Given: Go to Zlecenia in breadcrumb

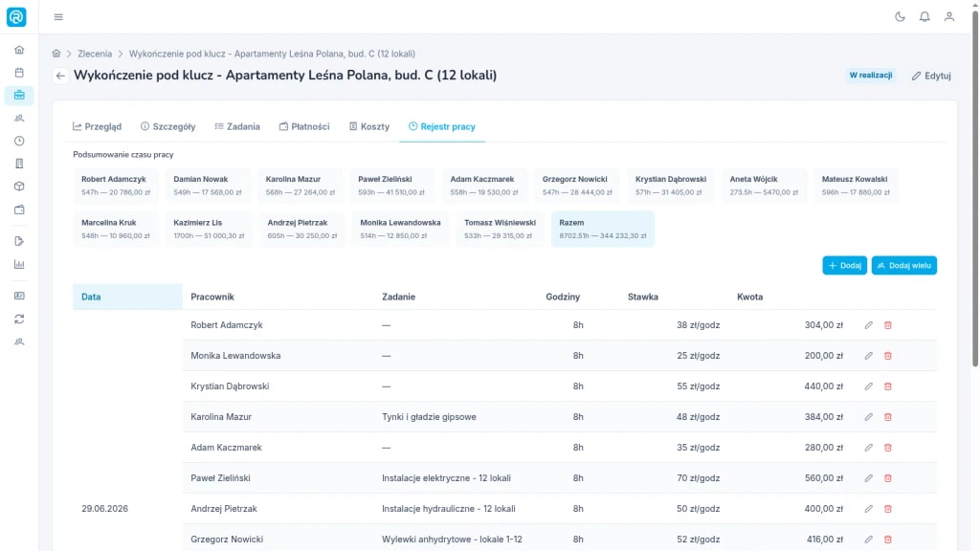Looking at the screenshot, I should [95, 54].
